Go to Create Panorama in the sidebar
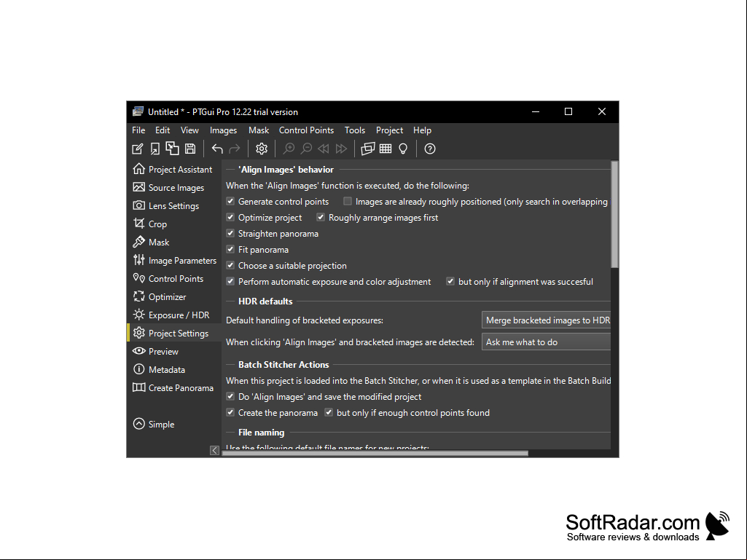Viewport: 747px width, 560px height. tap(174, 388)
